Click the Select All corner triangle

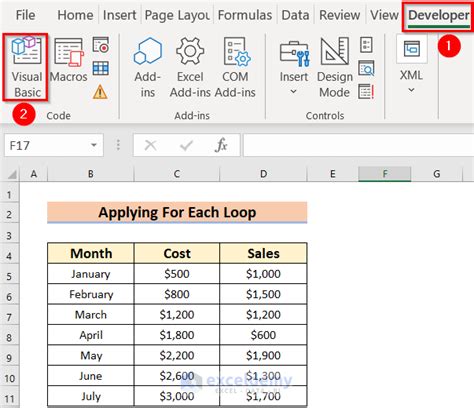point(12,174)
